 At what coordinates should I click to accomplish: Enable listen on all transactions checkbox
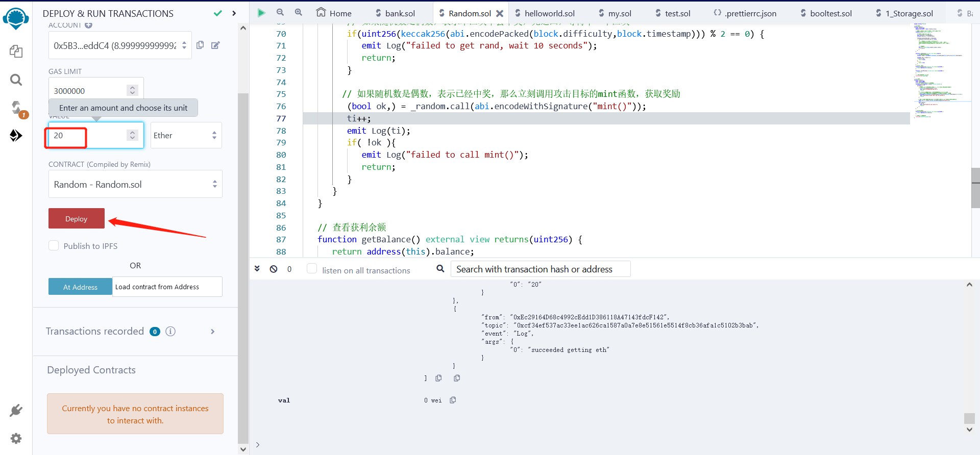click(x=312, y=269)
